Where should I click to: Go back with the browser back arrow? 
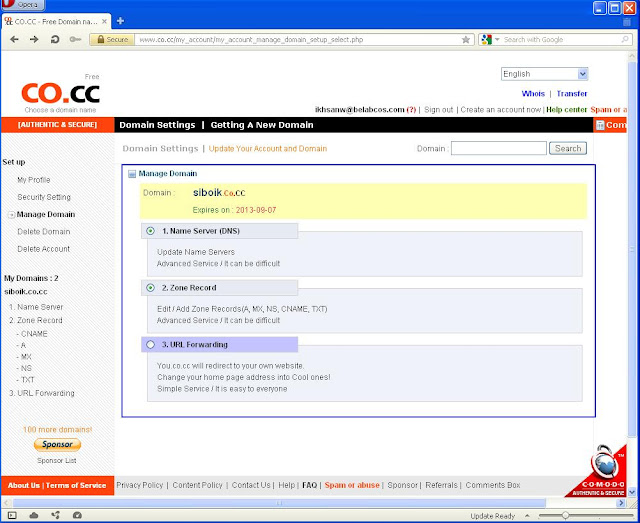click(x=14, y=40)
